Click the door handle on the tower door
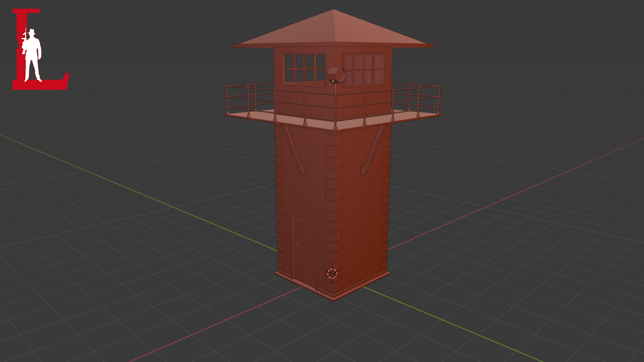 [x=298, y=247]
